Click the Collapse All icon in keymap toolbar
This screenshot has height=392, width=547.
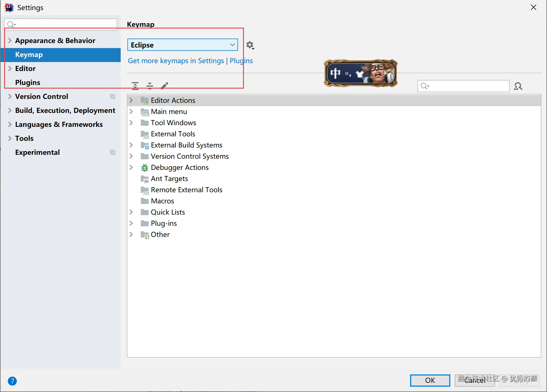click(x=150, y=86)
